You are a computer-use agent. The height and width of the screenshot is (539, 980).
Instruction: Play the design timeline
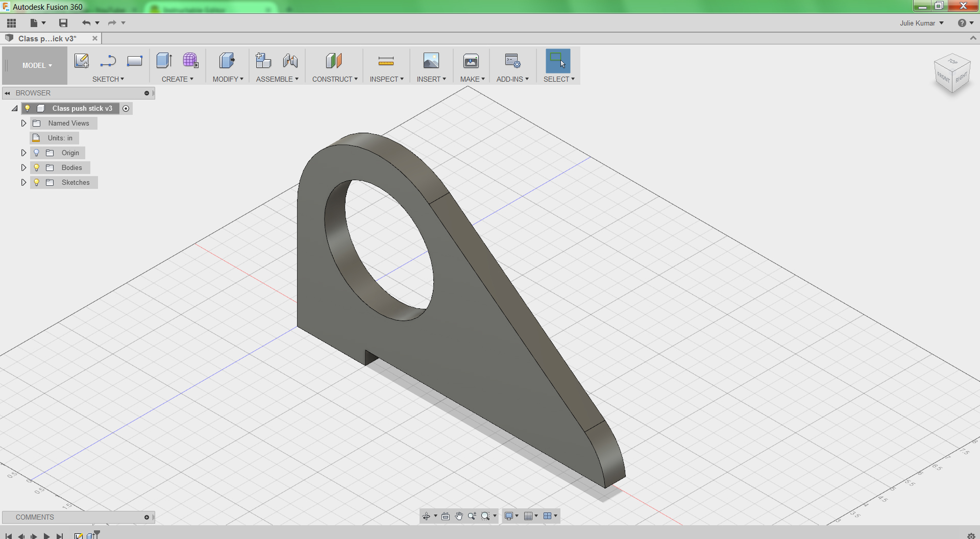[x=46, y=536]
